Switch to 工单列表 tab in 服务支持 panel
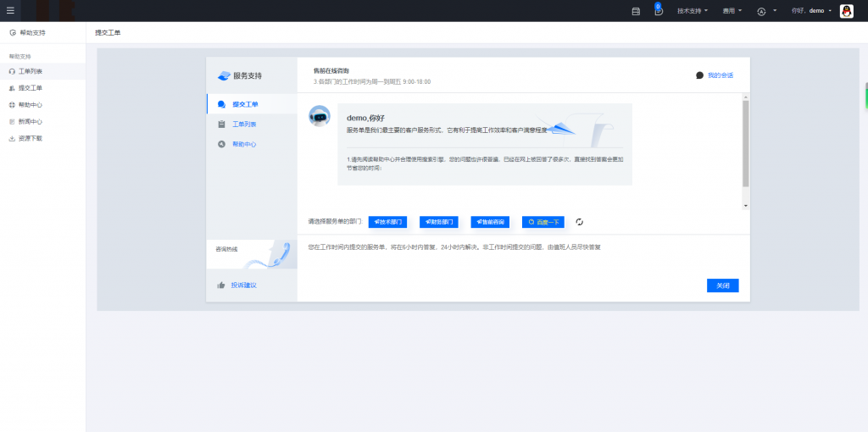The height and width of the screenshot is (432, 868). click(244, 125)
